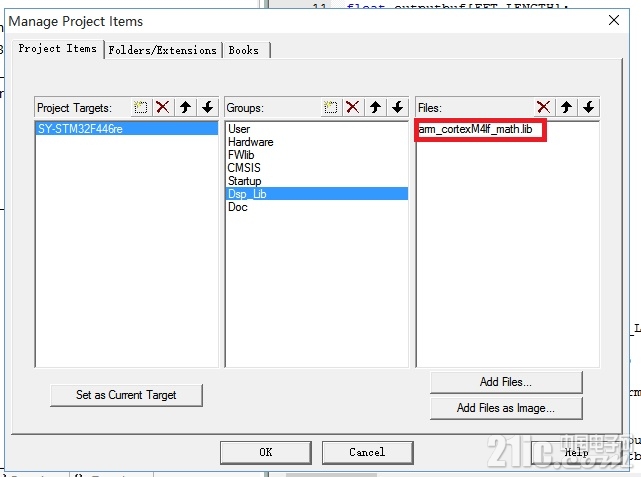Select arm_cortexM4lf_math.lib in Files list
641x477 pixels.
[x=476, y=129]
